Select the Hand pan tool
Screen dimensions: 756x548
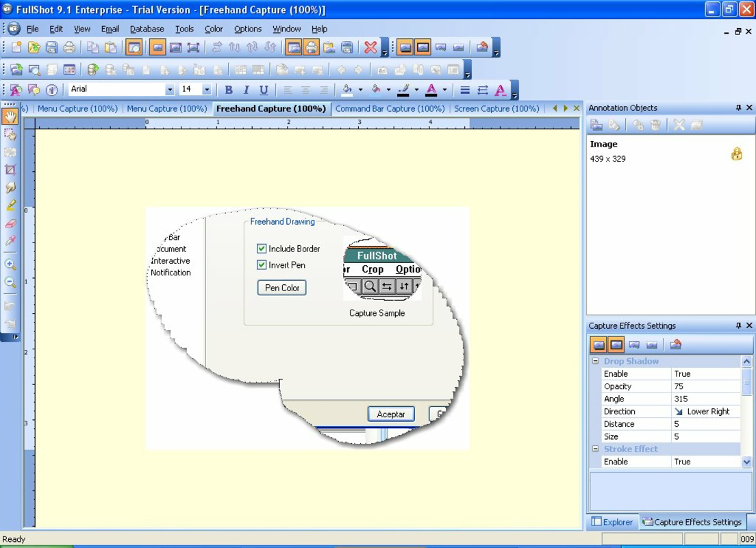pos(10,116)
